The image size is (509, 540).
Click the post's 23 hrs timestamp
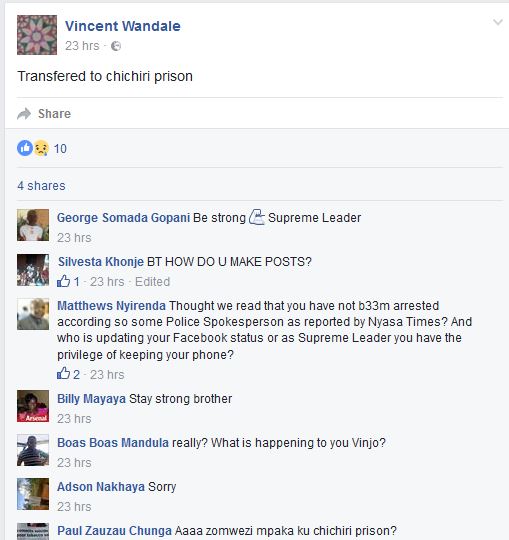[82, 46]
